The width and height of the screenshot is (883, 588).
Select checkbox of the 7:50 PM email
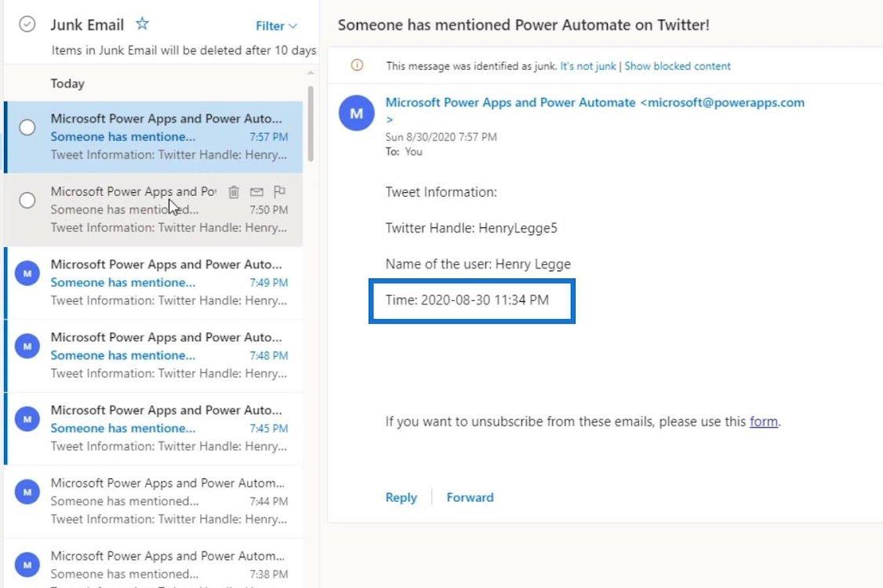click(x=27, y=201)
